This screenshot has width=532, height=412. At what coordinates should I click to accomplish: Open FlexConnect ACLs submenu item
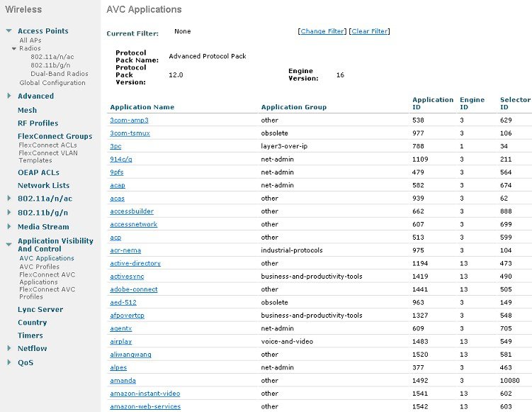pos(48,145)
